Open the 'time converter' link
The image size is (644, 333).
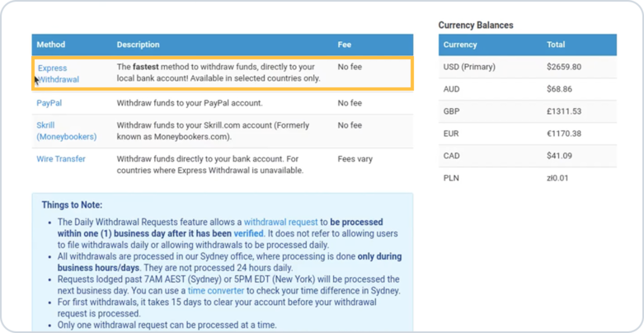tap(216, 291)
